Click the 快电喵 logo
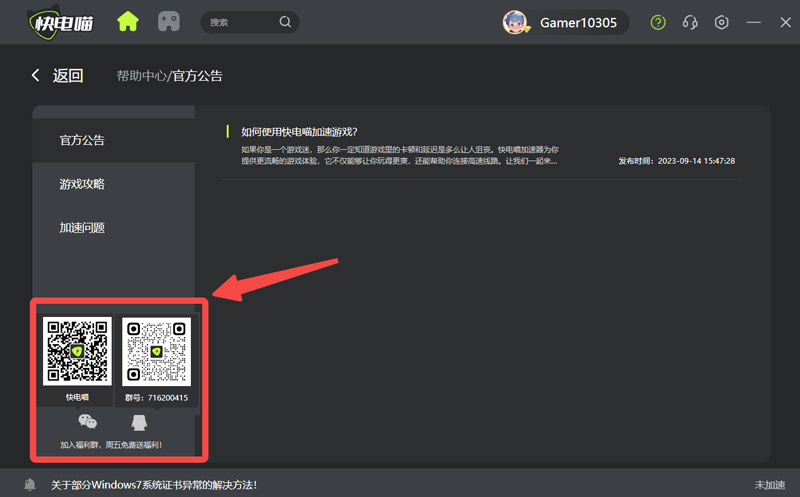The height and width of the screenshot is (497, 800). point(61,23)
